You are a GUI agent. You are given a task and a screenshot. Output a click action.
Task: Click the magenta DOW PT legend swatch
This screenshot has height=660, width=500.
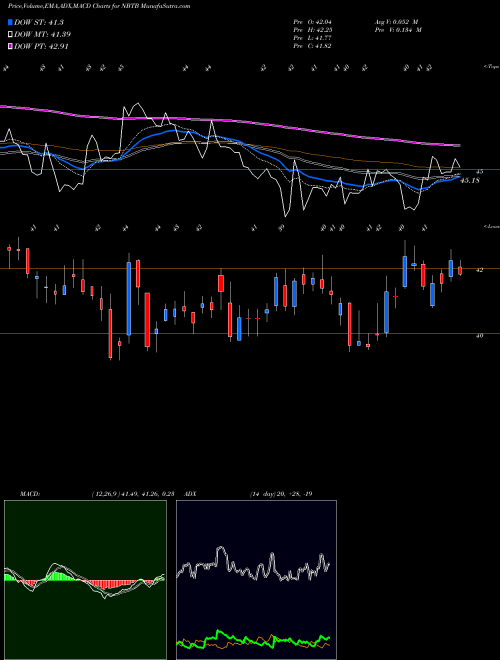[x=11, y=46]
